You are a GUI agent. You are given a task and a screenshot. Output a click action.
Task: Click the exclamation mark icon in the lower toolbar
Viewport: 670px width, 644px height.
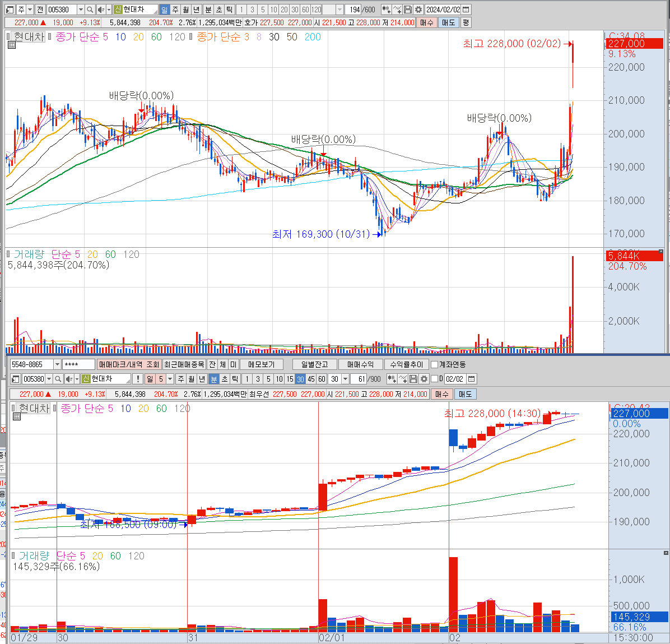pos(138,379)
